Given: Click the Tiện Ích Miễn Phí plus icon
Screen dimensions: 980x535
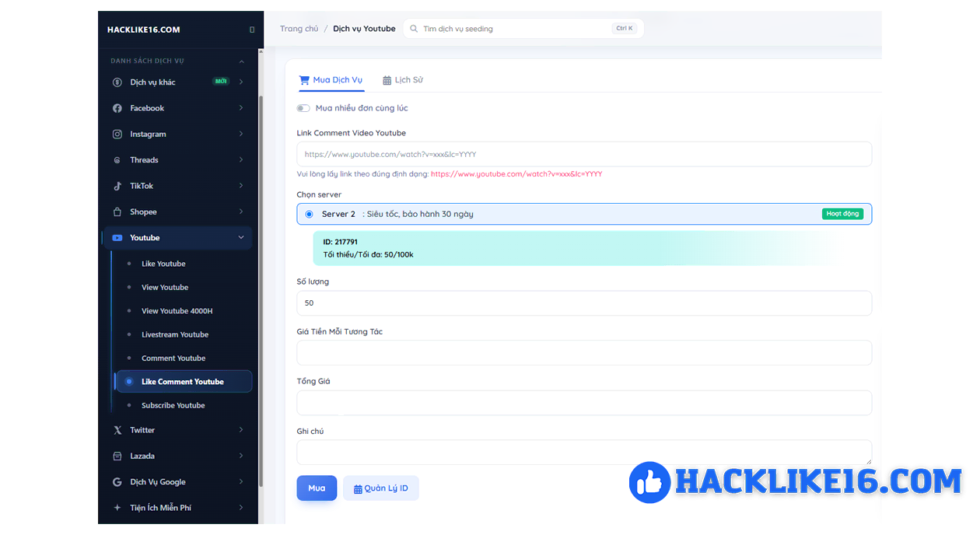Looking at the screenshot, I should click(x=117, y=508).
